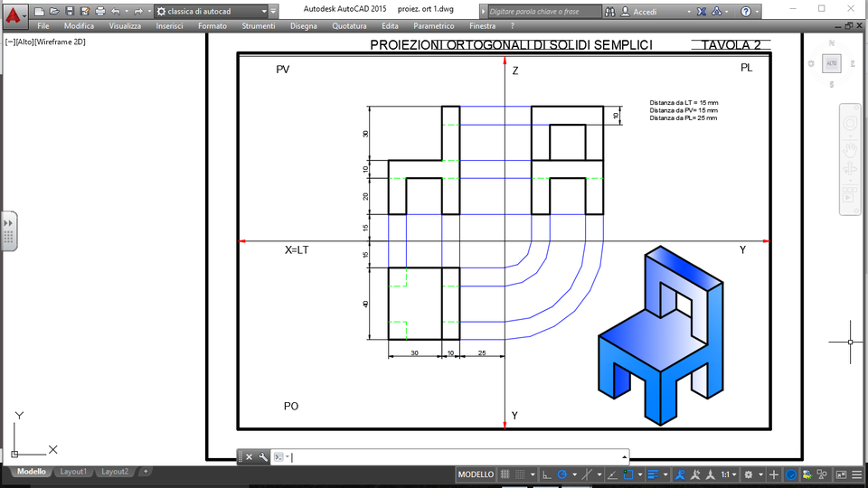Switch to the Layout1 tab
The width and height of the screenshot is (868, 488).
pyautogui.click(x=73, y=472)
